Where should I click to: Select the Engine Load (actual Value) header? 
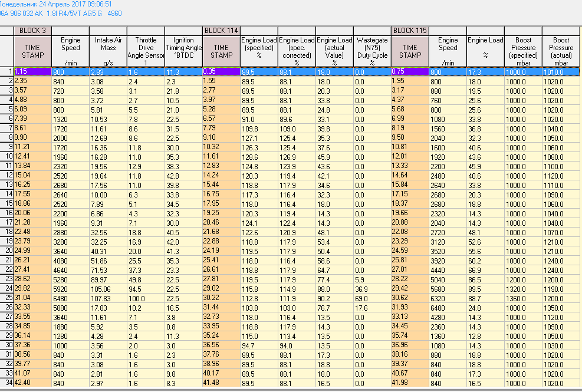point(334,51)
